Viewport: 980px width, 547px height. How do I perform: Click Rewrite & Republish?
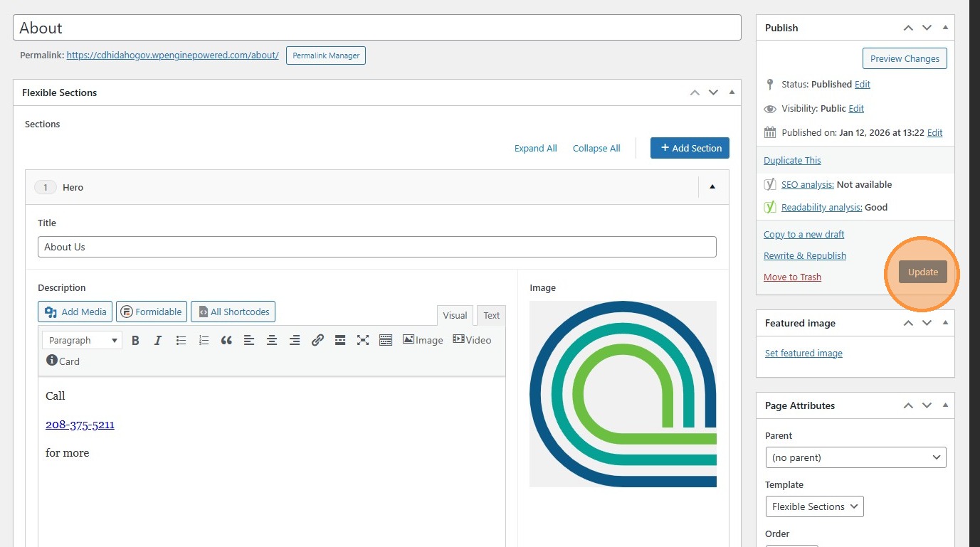click(x=805, y=255)
